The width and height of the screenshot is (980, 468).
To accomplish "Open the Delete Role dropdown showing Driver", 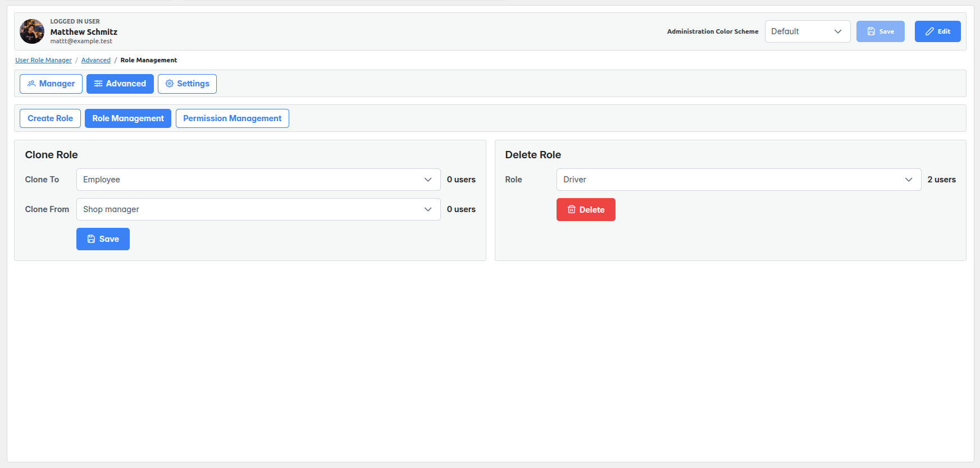I will click(x=739, y=180).
